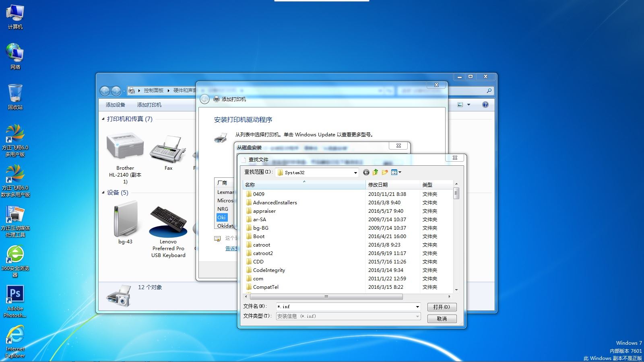Close the 从磁盘安装 dialog
Viewport: 644px width, 362px height.
point(398,146)
